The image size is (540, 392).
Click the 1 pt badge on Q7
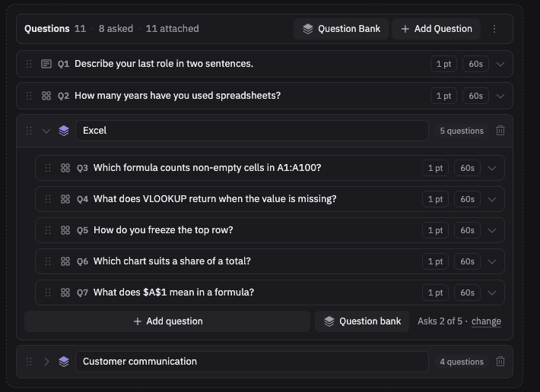tap(435, 292)
